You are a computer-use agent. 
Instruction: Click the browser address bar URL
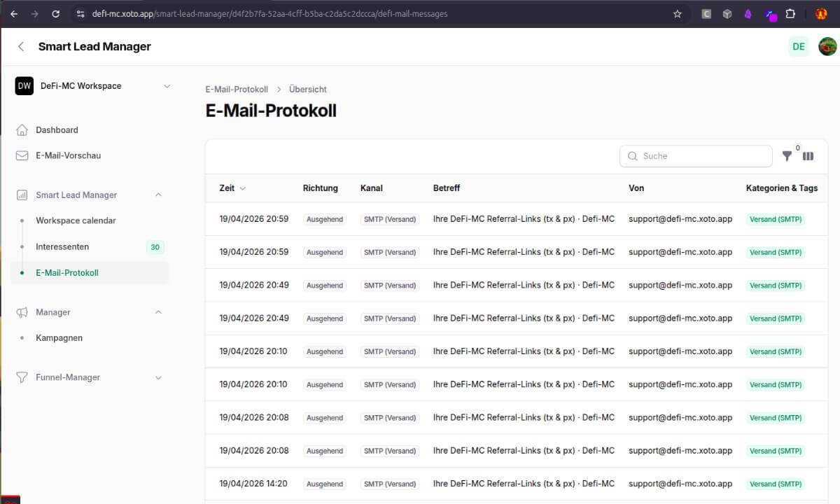[x=269, y=13]
